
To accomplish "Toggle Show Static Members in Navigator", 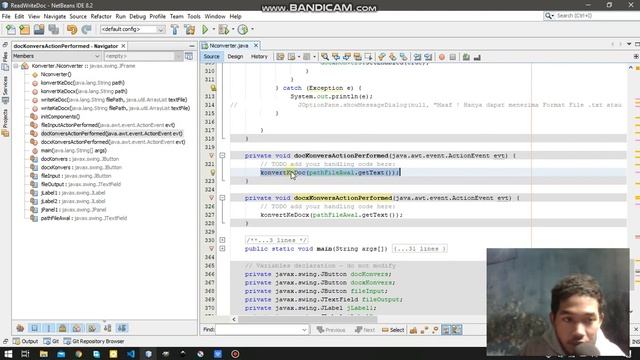I will pos(49,328).
